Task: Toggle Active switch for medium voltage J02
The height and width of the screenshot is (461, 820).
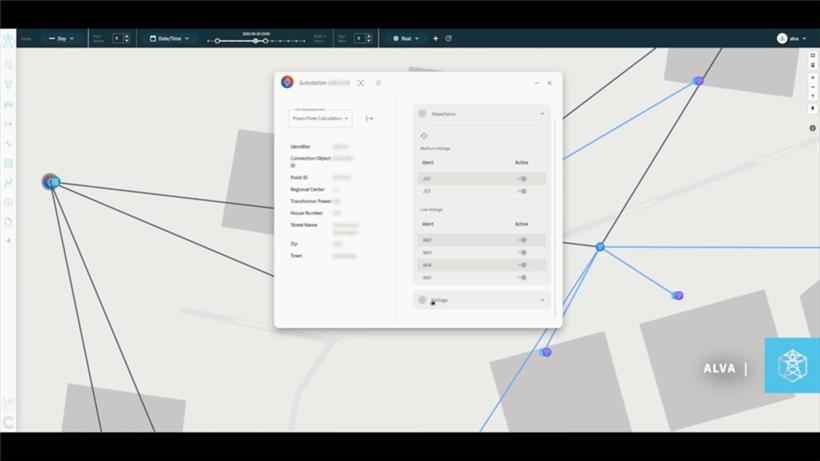Action: 522,178
